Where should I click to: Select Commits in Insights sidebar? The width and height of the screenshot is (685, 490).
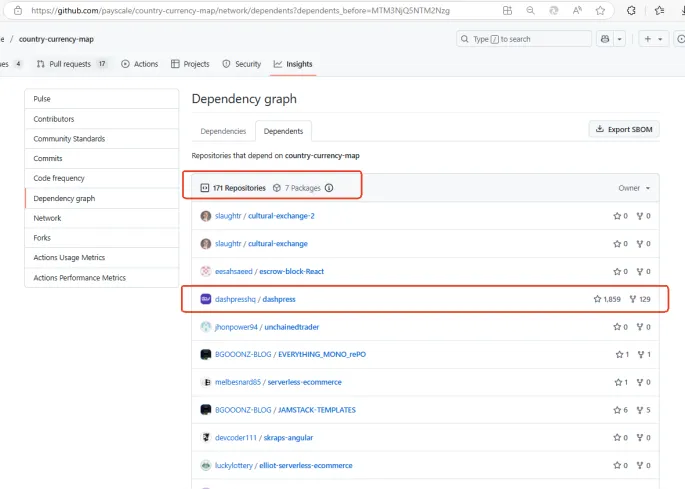tap(102, 158)
